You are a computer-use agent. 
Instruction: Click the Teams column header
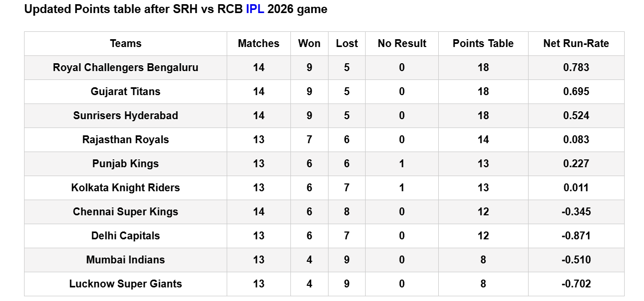click(x=125, y=43)
